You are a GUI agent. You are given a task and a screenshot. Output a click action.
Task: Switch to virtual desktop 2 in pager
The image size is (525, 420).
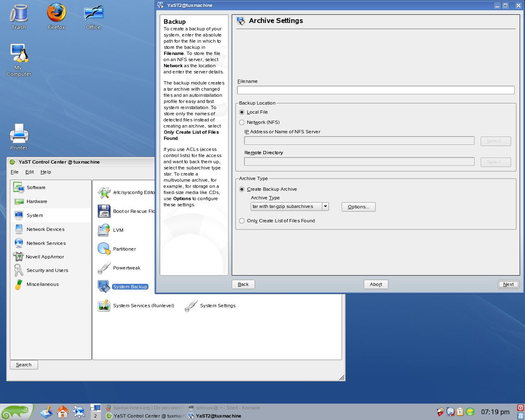tap(95, 416)
